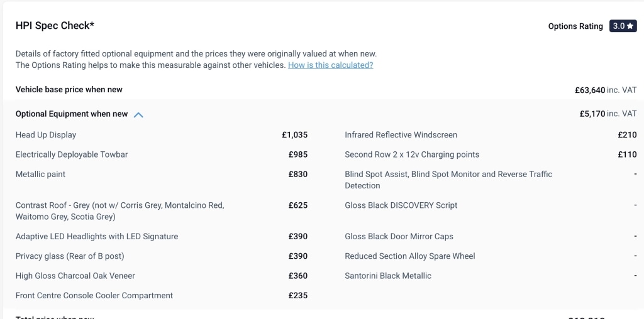Select the Head Up Display option
Image resolution: width=644 pixels, height=319 pixels.
46,135
